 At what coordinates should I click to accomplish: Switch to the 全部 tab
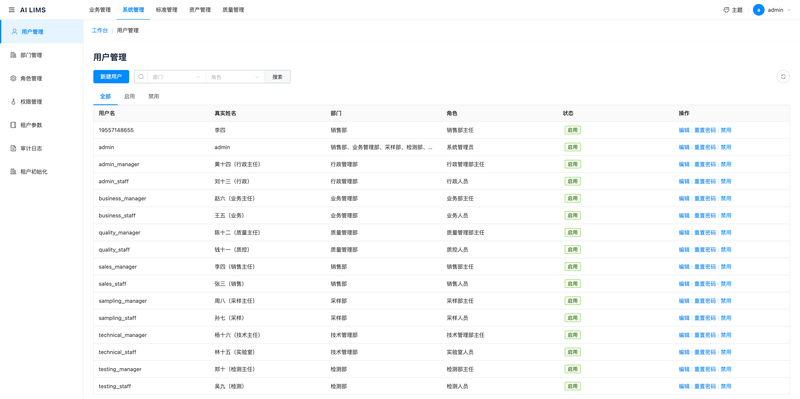coord(106,96)
